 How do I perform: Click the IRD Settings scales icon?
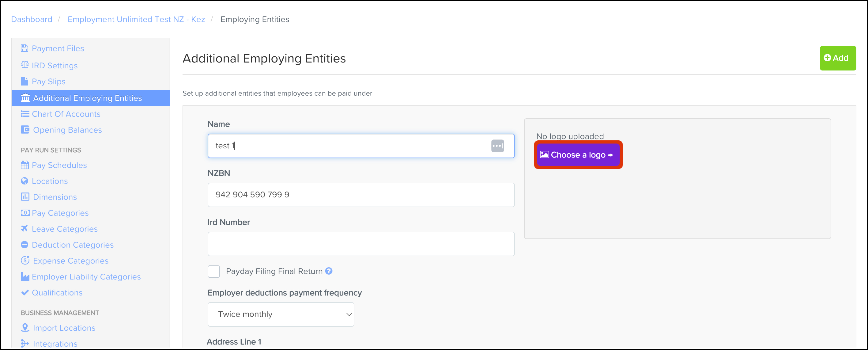[25, 65]
